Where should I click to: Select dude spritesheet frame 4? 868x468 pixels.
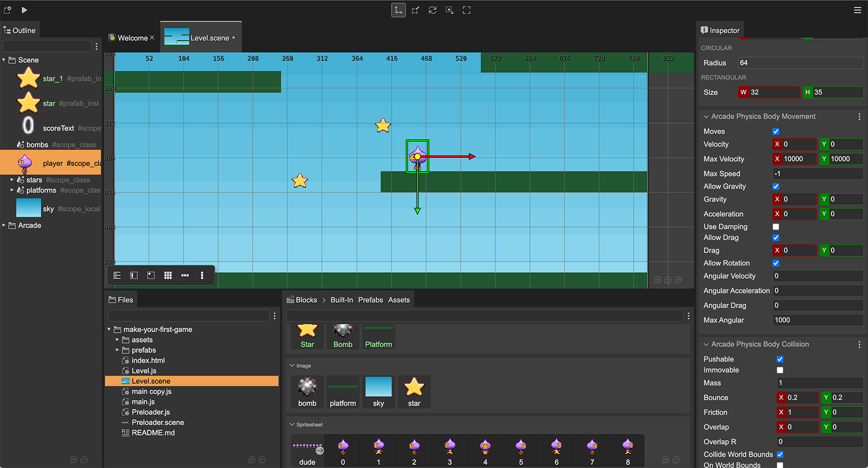[x=485, y=451]
